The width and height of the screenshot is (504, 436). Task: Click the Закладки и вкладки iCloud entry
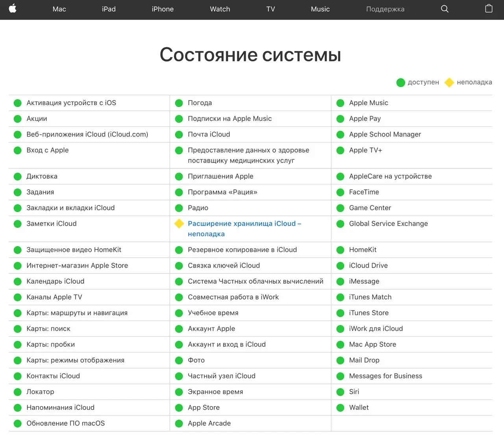coord(70,208)
